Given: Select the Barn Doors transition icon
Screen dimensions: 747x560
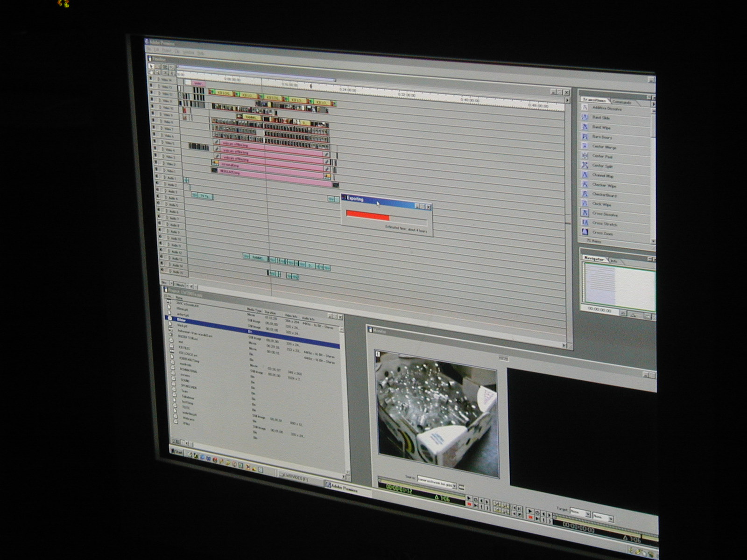Looking at the screenshot, I should pyautogui.click(x=585, y=136).
